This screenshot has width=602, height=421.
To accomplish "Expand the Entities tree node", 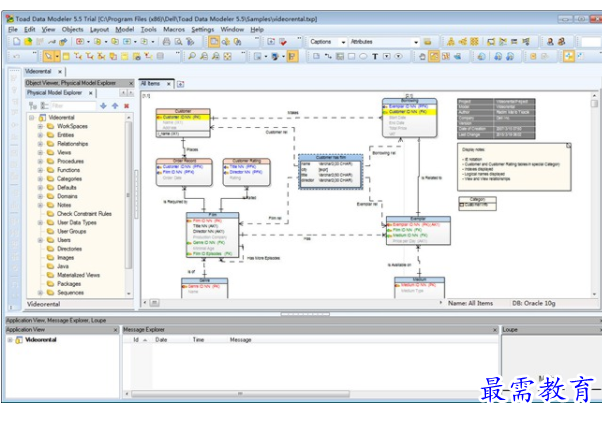I will [x=40, y=135].
